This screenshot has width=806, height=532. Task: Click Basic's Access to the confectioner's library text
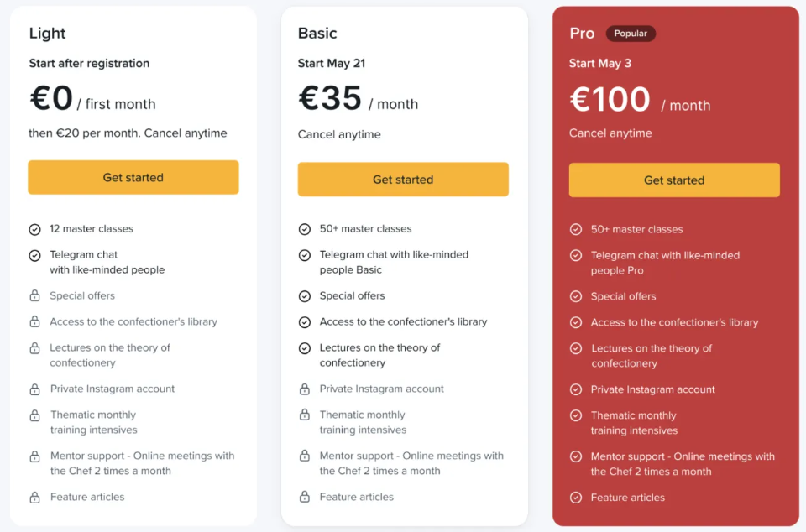[x=403, y=322]
